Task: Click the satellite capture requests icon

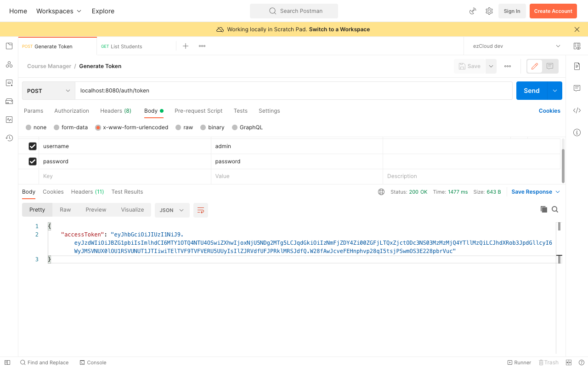Action: pos(473,11)
